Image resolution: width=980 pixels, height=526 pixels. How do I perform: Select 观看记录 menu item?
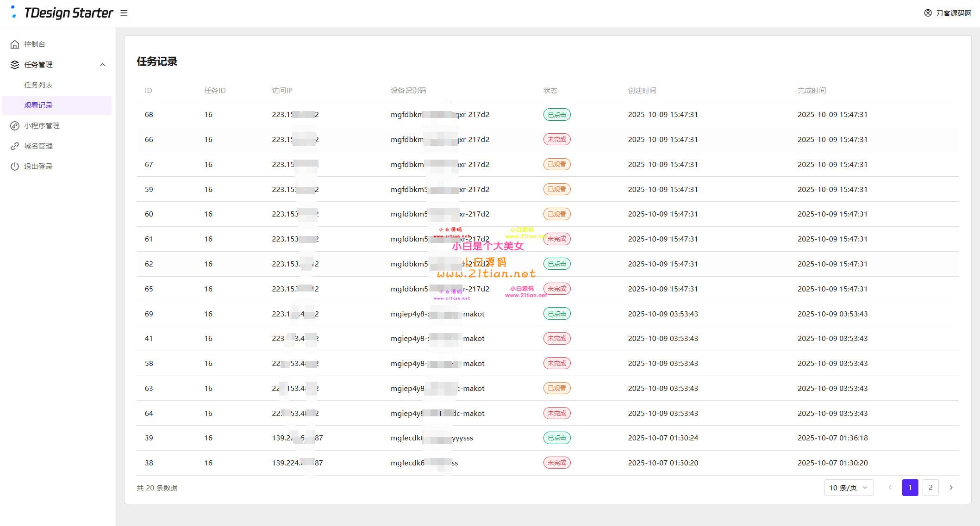pos(38,105)
